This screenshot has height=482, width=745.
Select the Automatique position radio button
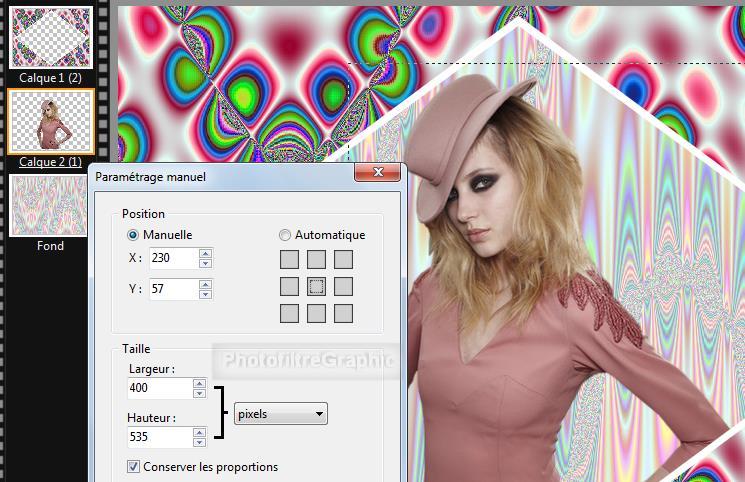(x=285, y=235)
